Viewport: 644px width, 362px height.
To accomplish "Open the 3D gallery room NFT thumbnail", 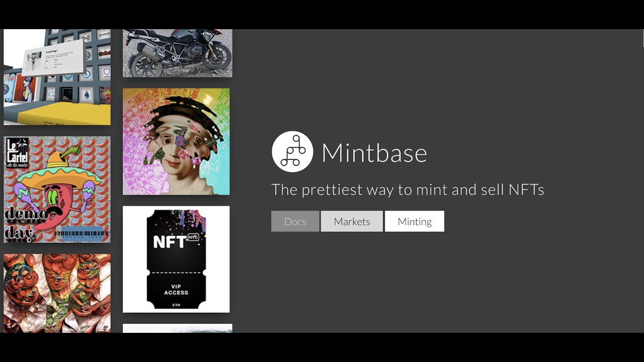I will (x=57, y=77).
